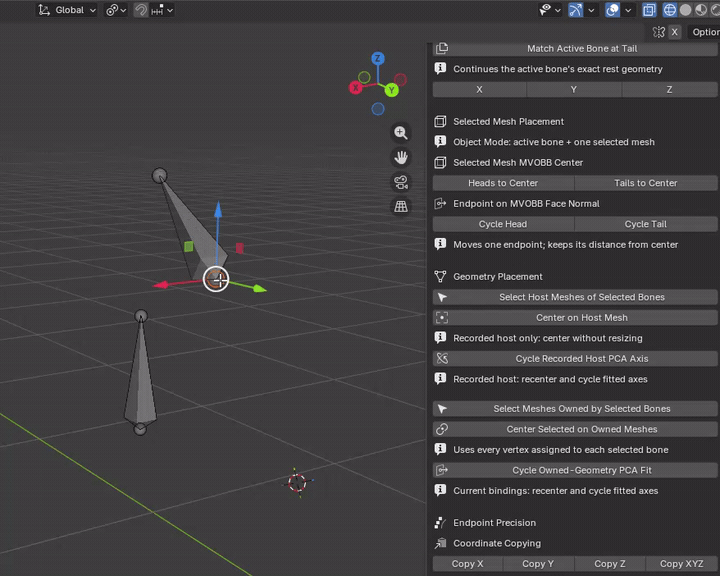Click Copy Z button

pos(610,564)
